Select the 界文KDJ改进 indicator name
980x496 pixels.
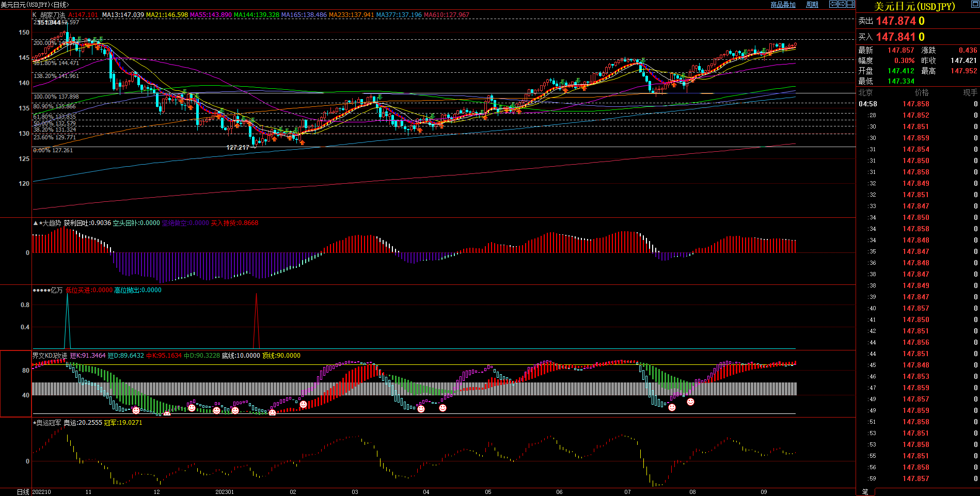tap(50, 356)
